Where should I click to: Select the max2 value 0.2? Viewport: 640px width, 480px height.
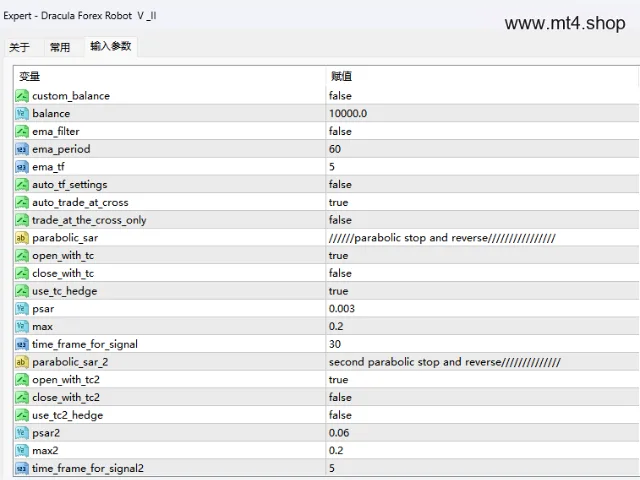click(x=336, y=451)
